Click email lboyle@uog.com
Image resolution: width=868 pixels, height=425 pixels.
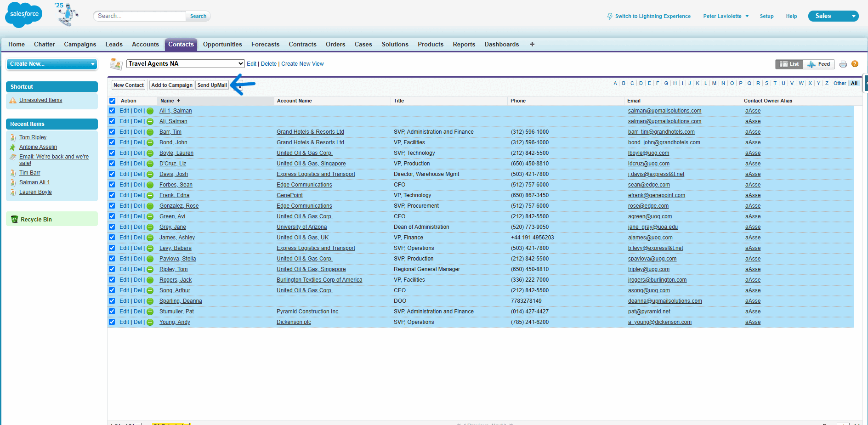[x=648, y=153]
